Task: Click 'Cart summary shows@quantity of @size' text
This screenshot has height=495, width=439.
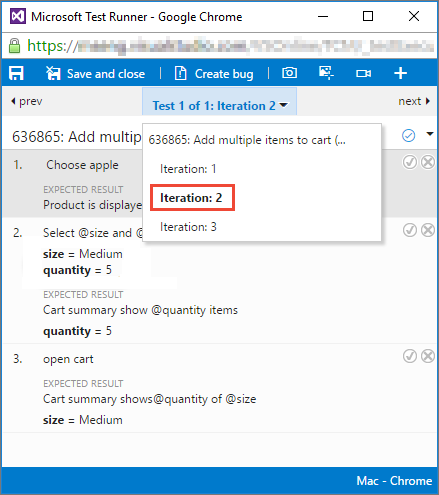Action: 150,399
